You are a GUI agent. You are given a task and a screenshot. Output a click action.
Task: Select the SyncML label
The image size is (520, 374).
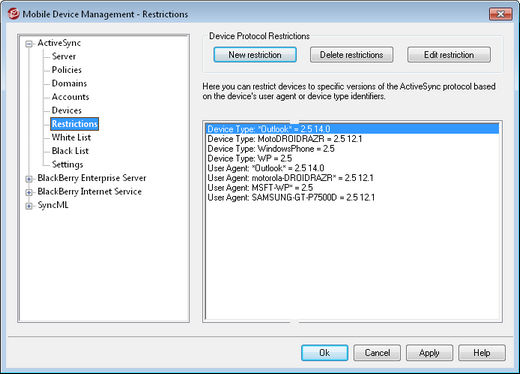[53, 205]
